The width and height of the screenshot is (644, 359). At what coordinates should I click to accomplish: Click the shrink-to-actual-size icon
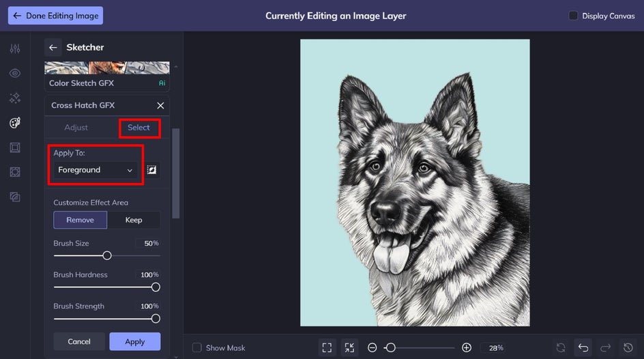[x=349, y=348]
